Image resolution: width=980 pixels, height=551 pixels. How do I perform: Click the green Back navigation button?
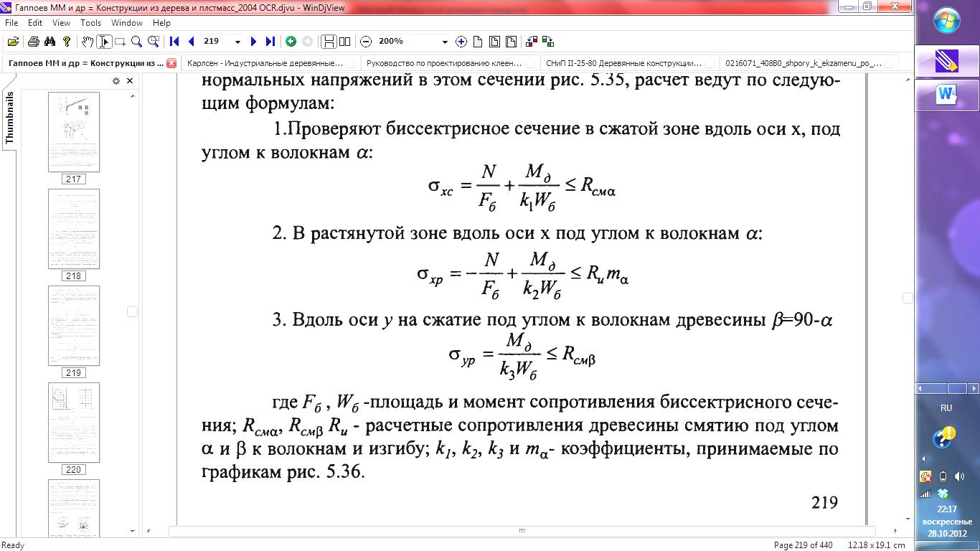click(x=291, y=42)
